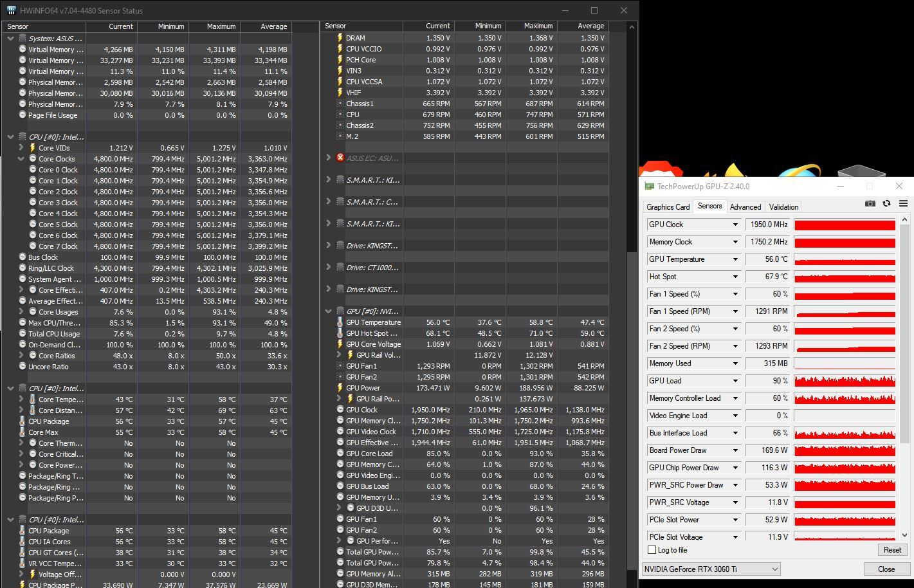The width and height of the screenshot is (914, 588).
Task: Click the PCH Core lightning icon
Action: point(340,60)
